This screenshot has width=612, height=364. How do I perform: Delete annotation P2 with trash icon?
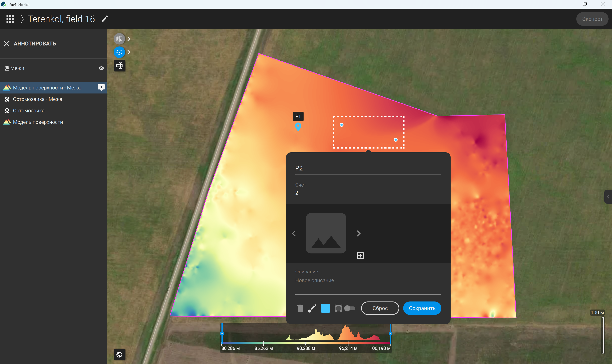[300, 308]
